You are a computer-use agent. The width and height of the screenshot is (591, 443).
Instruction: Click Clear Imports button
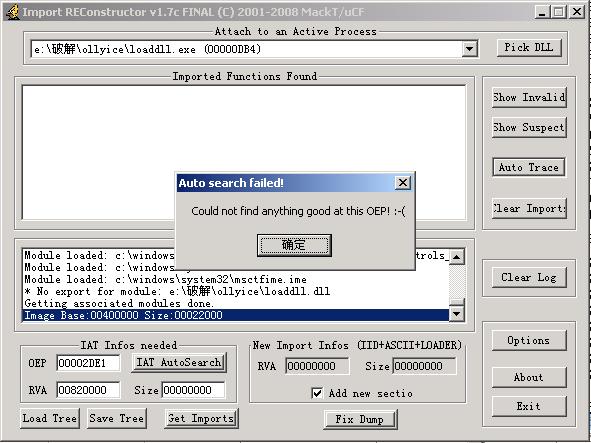click(x=529, y=208)
